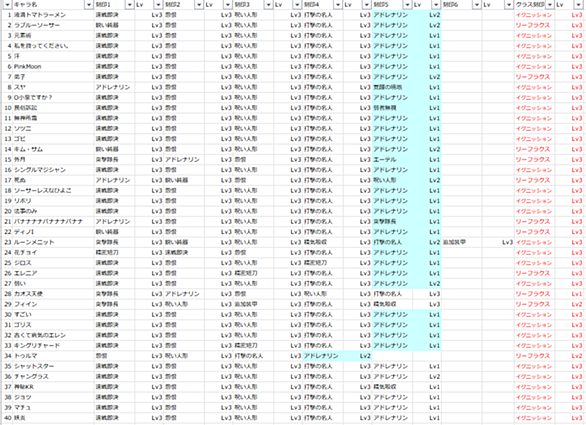This screenshot has height=425, width=586.
Task: Select highlighted アドレナリン cell in トゥルマ row
Action: pyautogui.click(x=323, y=356)
